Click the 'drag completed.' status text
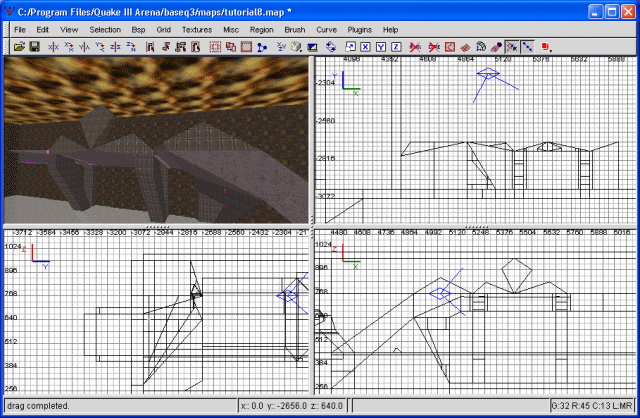Screen dimensions: 640x418 click(x=38, y=406)
